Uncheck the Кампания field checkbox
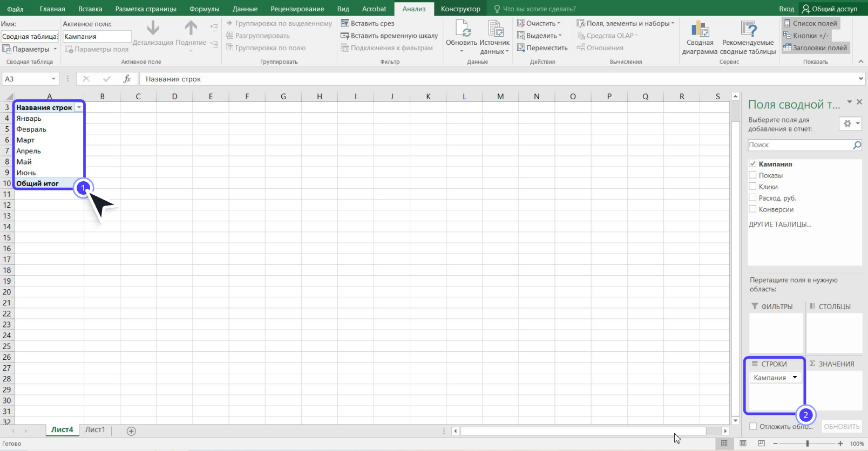868x451 pixels. [752, 163]
